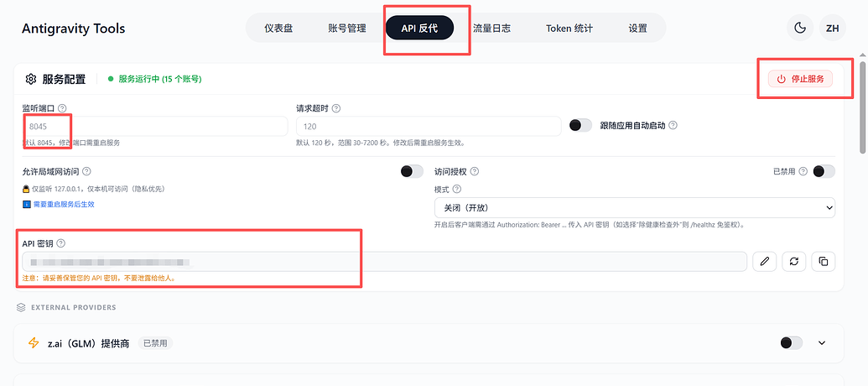Image resolution: width=868 pixels, height=386 pixels.
Task: Click the z.ai (GLM) 提供商 label
Action: [x=89, y=343]
